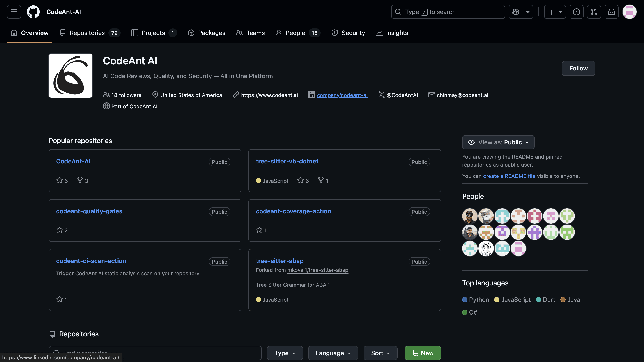The width and height of the screenshot is (644, 362).
Task: Filter by Java top language
Action: pos(570,300)
